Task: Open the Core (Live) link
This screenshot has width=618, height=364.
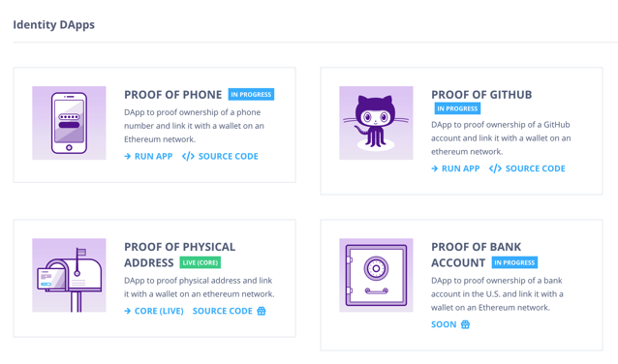Action: point(159,311)
